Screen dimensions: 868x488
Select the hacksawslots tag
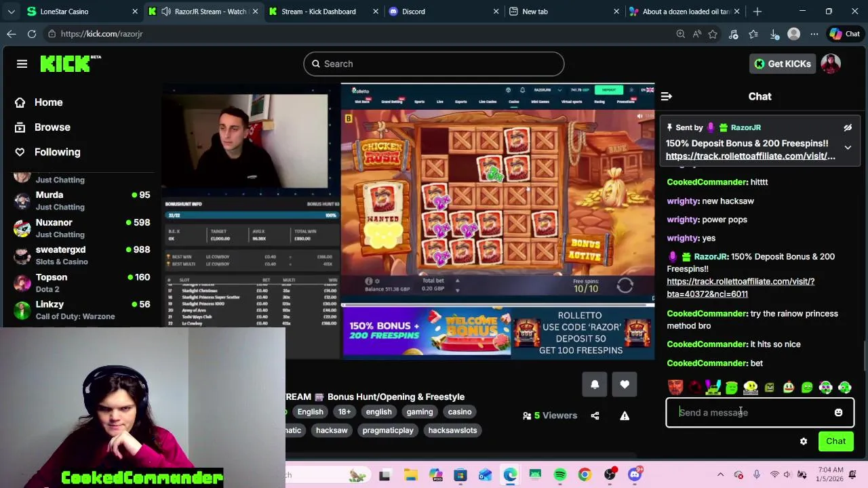(x=452, y=430)
